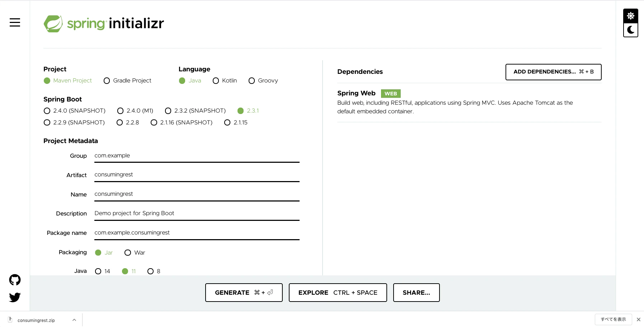Click the Generate button

[x=244, y=293]
